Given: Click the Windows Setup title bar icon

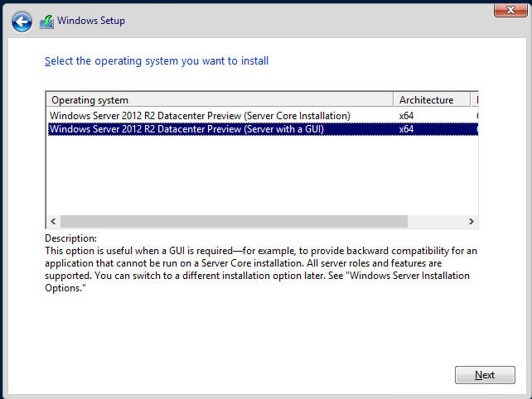Looking at the screenshot, I should [47, 22].
